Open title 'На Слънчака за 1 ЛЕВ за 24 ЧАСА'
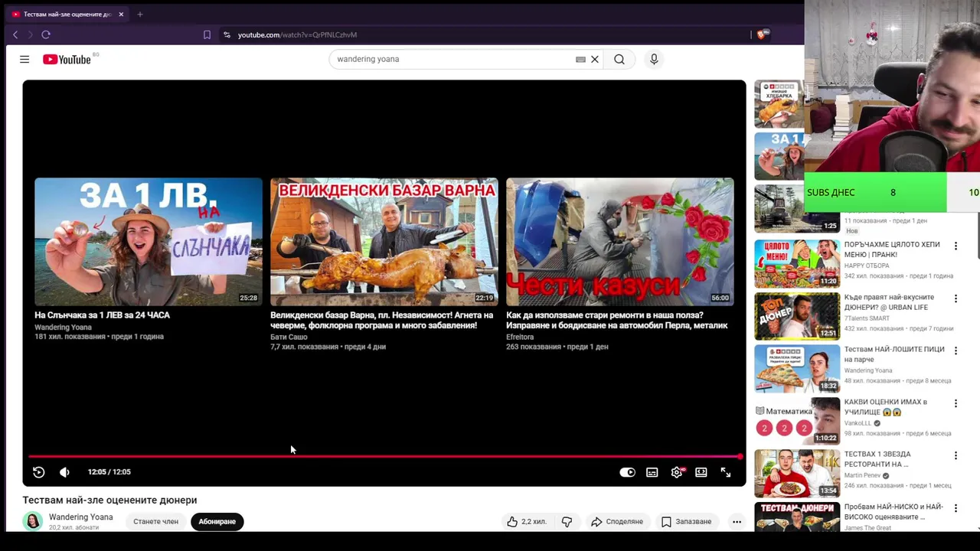980x551 pixels. coord(102,315)
